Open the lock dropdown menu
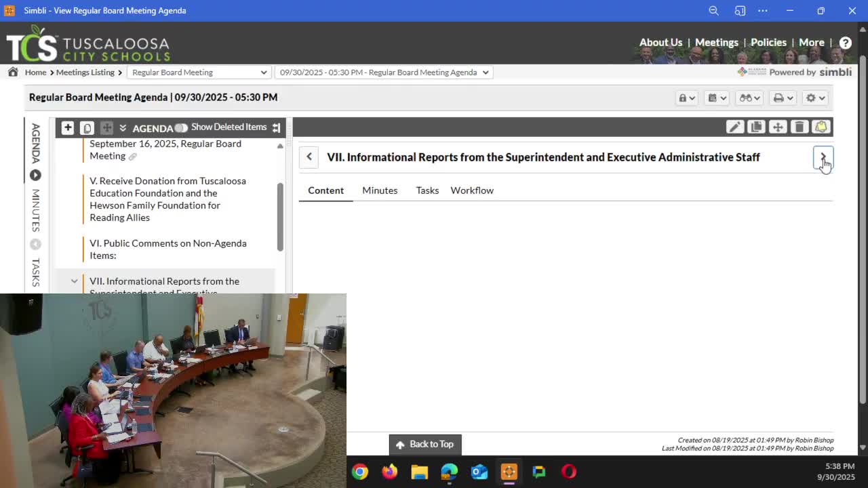Image resolution: width=868 pixels, height=488 pixels. tap(686, 98)
